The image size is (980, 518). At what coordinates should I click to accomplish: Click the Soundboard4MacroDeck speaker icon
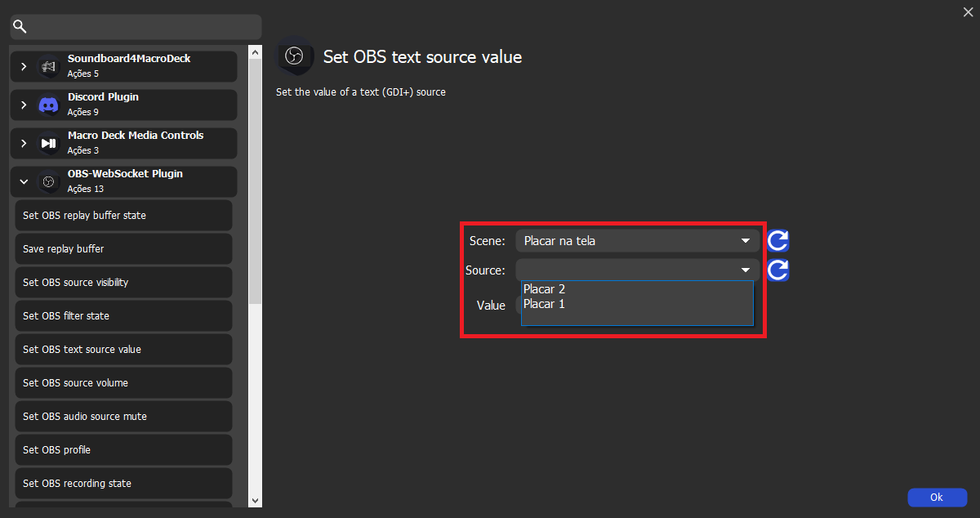click(x=47, y=65)
